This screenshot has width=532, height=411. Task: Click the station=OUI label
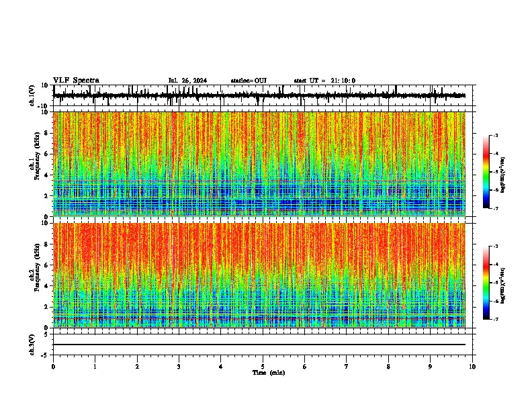pyautogui.click(x=249, y=81)
